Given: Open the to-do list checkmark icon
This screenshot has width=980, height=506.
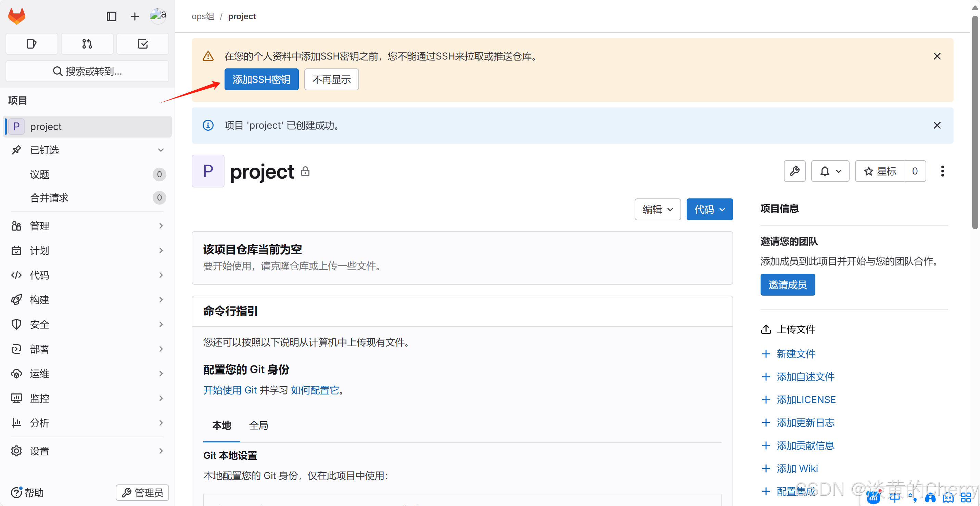Looking at the screenshot, I should click(143, 44).
